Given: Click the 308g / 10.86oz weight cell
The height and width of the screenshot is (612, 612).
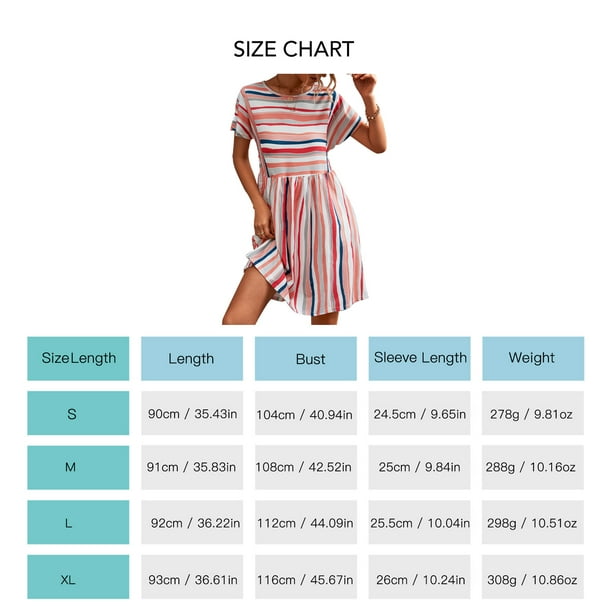Looking at the screenshot, I should tap(532, 577).
